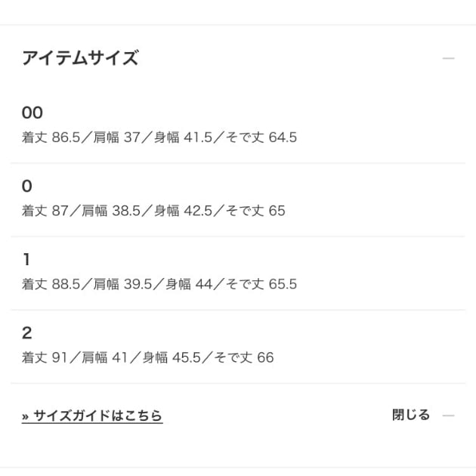The height and width of the screenshot is (476, 476).
Task: Select the size 0 label
Action: pyautogui.click(x=26, y=186)
